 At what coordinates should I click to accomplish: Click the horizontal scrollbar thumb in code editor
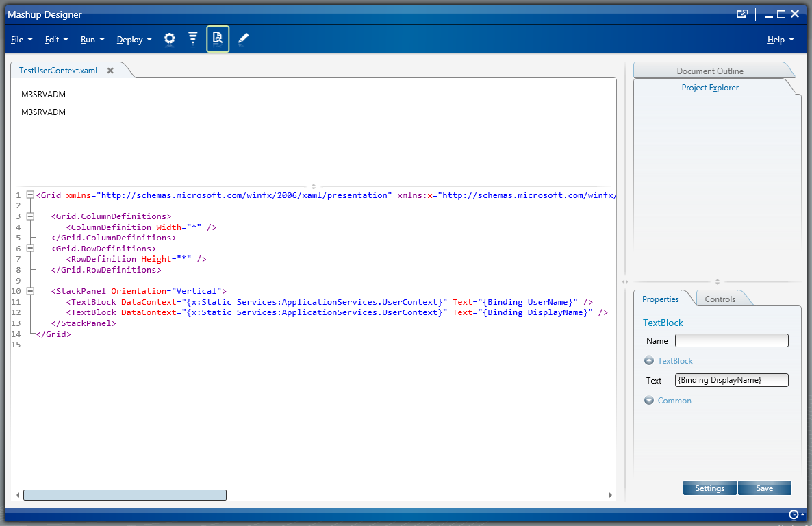[125, 495]
